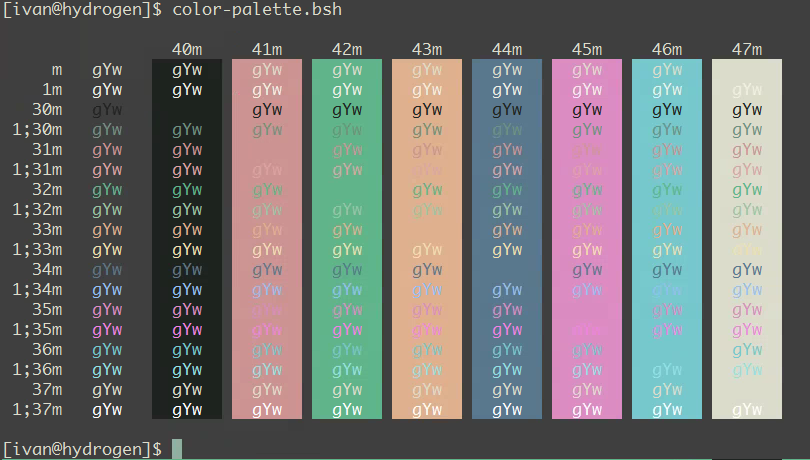Click the 1;37m row label
Image resolution: width=810 pixels, height=460 pixels.
[37, 409]
